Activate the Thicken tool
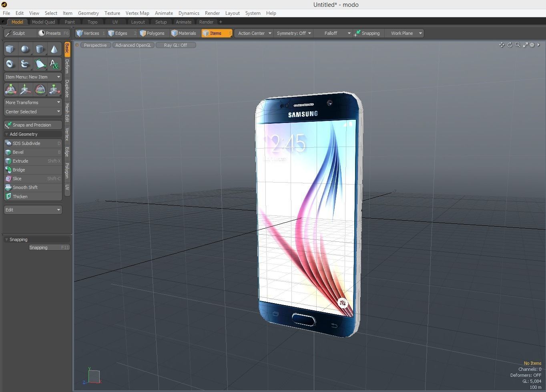 coord(33,197)
